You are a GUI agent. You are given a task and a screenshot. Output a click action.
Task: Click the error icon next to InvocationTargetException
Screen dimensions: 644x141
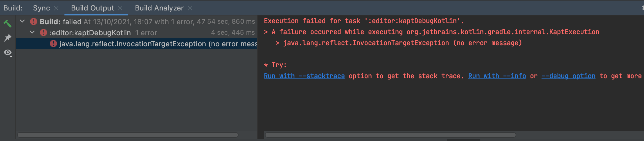(53, 44)
